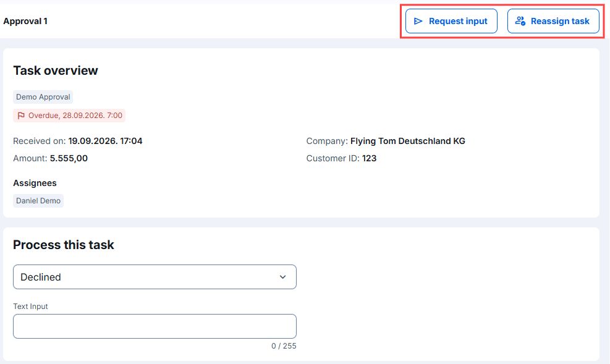Click the Task overview heading
Viewport: 610px width, 364px height.
click(x=56, y=70)
